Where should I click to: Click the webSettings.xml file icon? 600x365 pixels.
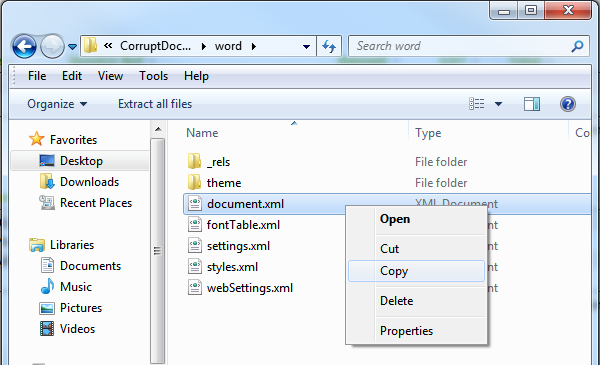tap(195, 288)
